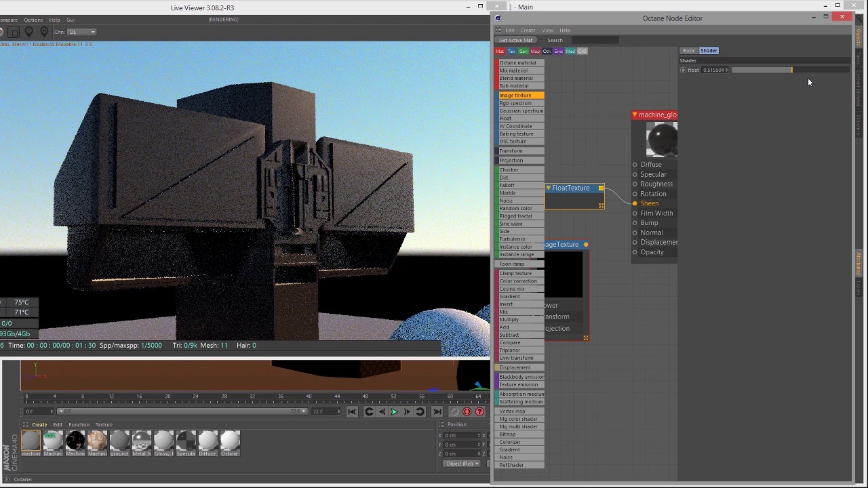Screen dimensions: 868x488
Task: Select the Diffuse material thumbnail
Action: 208,441
